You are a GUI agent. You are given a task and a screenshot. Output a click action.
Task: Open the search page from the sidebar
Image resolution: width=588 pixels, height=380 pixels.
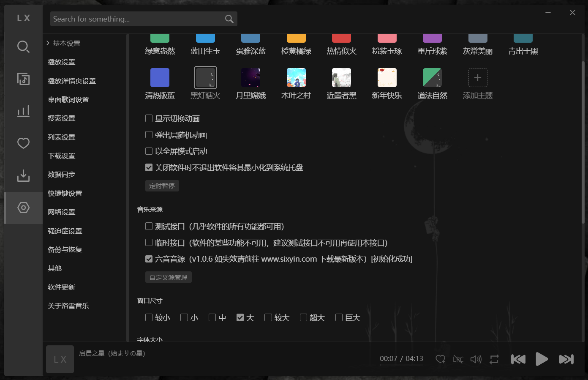point(23,46)
